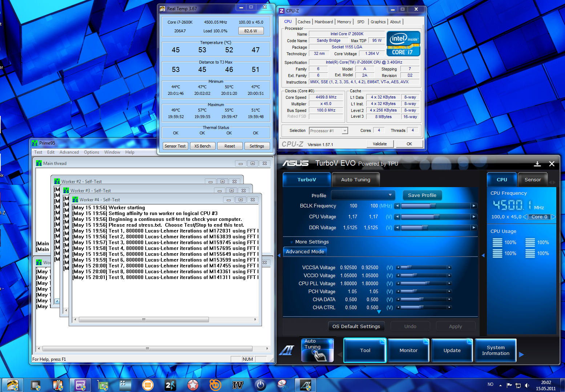The width and height of the screenshot is (565, 392).
Task: Open the power button icon in taskbar
Action: click(x=261, y=385)
